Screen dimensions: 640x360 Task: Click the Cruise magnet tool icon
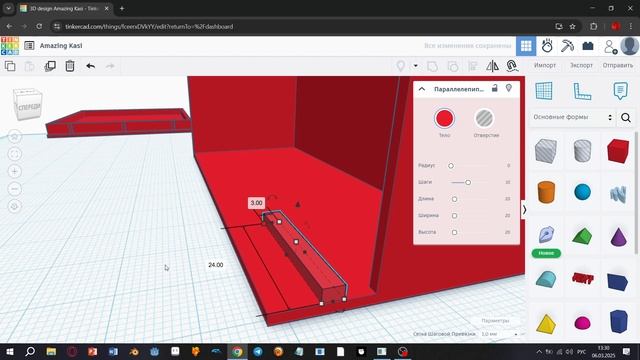512,66
